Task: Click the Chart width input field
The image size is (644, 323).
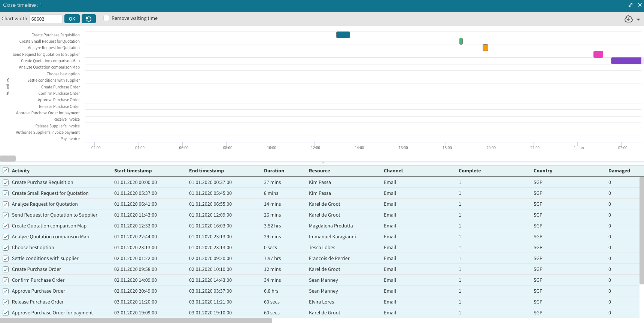Action: (46, 19)
